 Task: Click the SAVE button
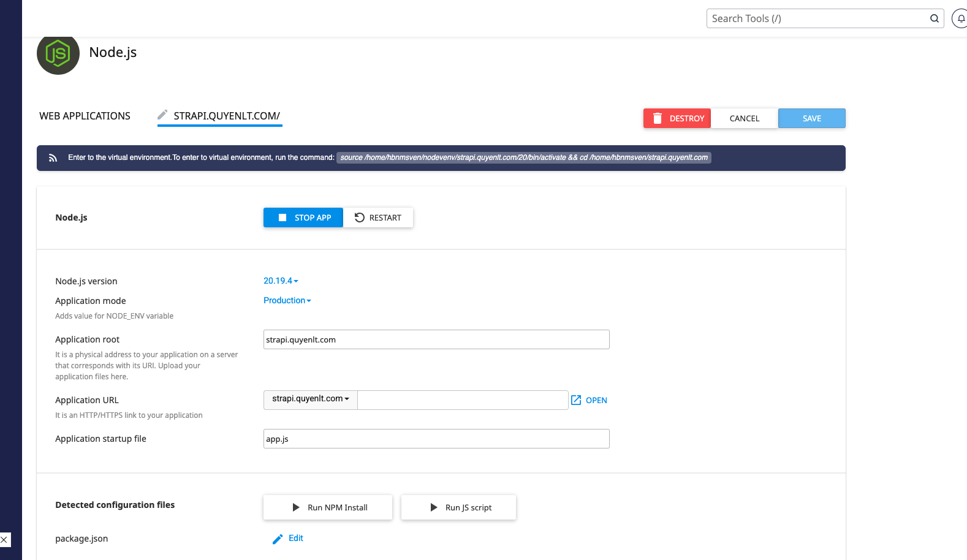tap(811, 118)
